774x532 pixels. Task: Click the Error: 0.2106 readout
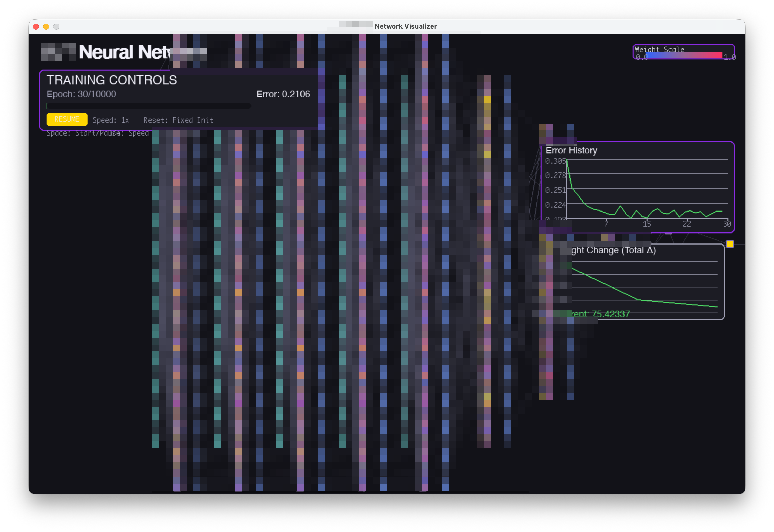pos(283,94)
